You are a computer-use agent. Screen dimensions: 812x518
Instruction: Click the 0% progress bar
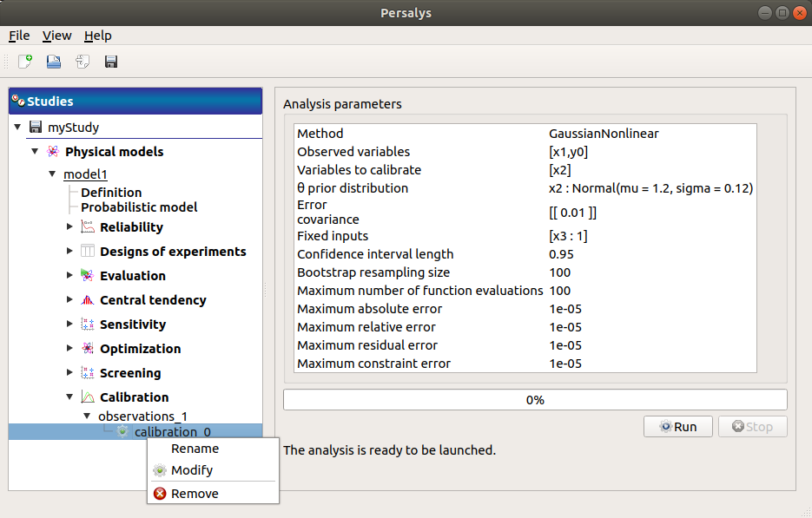[x=535, y=399]
